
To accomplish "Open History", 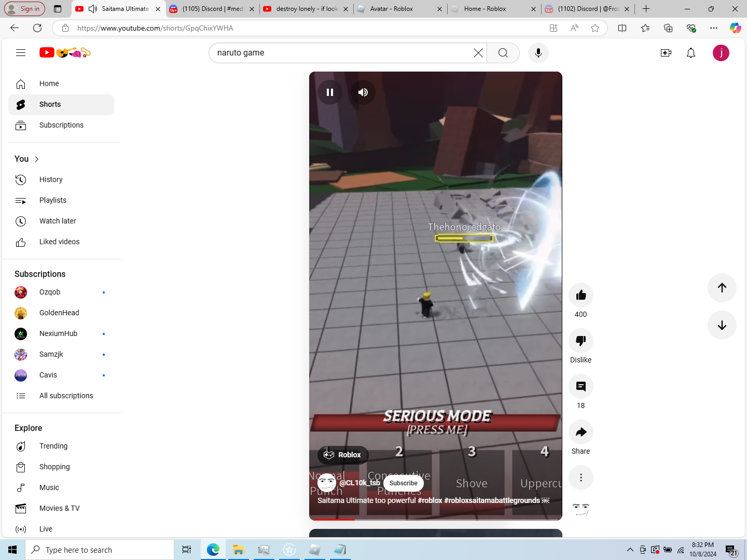I will (x=61, y=179).
